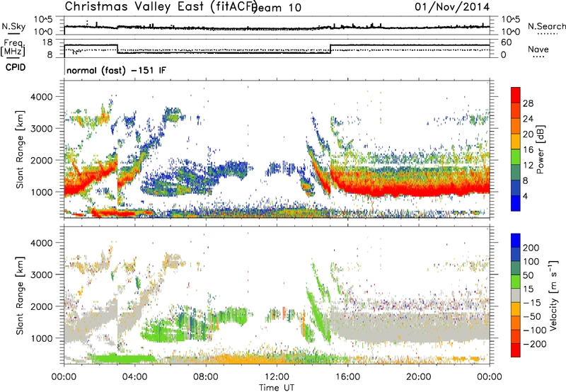Pick the blue top segment of velocity colorbar
Viewport: 566px width, 392px height.
(x=516, y=241)
